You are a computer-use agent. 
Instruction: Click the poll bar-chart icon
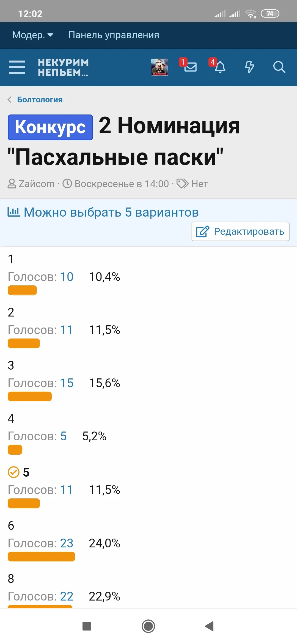point(13,212)
